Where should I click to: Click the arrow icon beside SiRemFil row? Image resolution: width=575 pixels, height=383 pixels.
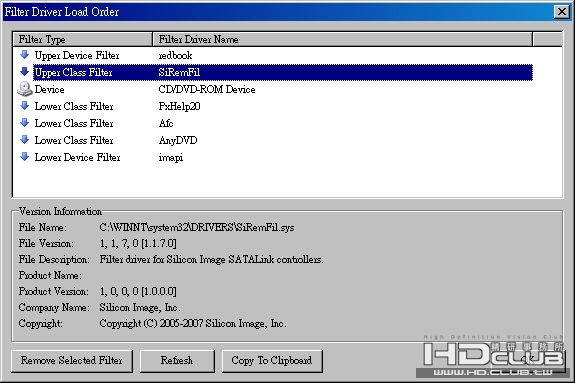point(25,72)
